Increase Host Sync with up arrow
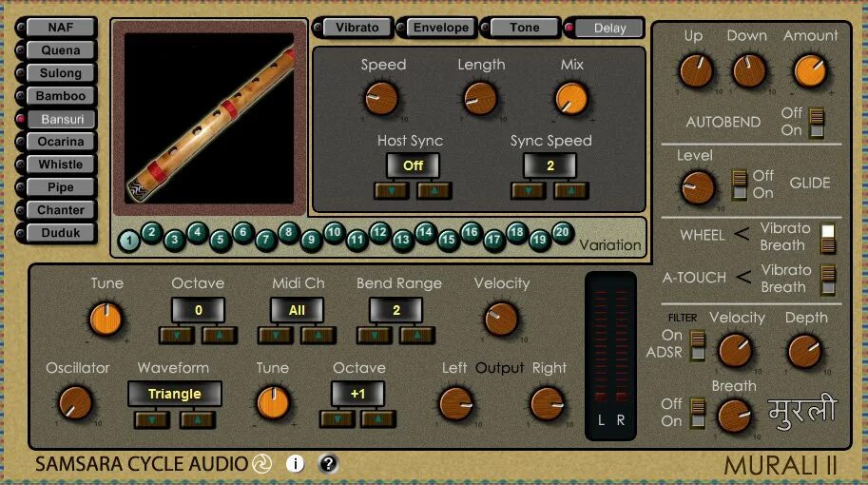 coord(434,190)
